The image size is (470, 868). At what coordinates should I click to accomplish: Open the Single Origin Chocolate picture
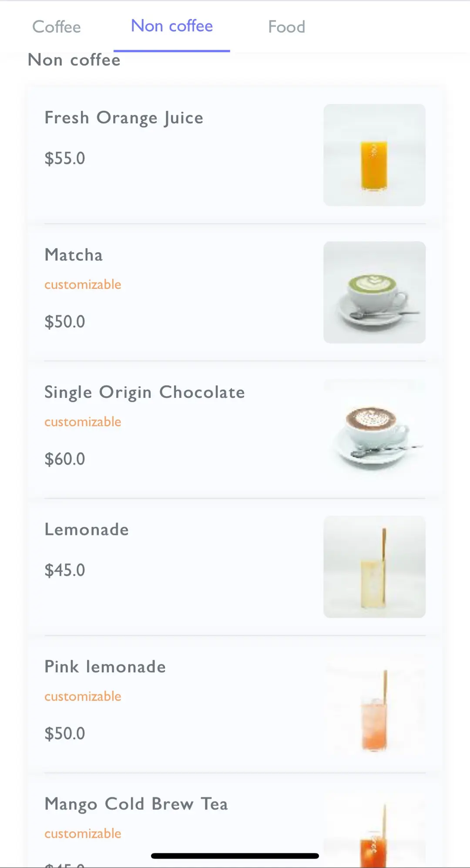pos(374,430)
